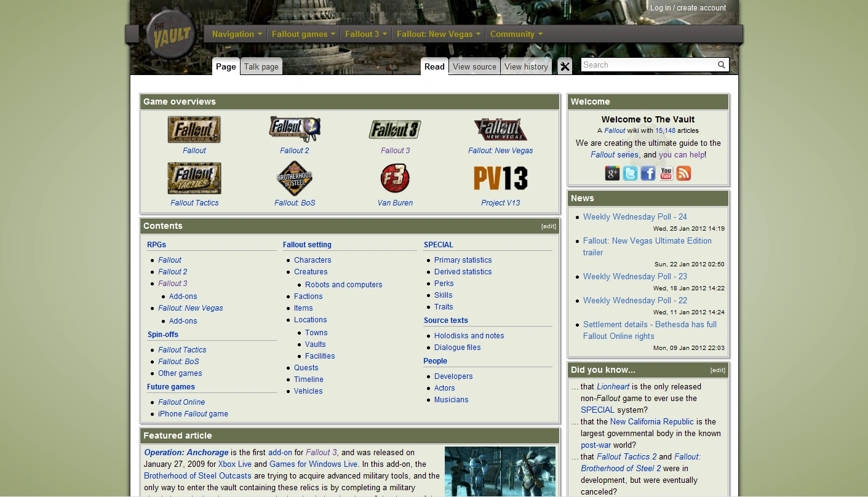Screen dimensions: 868x497
Task: Open Primary statistics under SPECIAL
Action: click(463, 260)
